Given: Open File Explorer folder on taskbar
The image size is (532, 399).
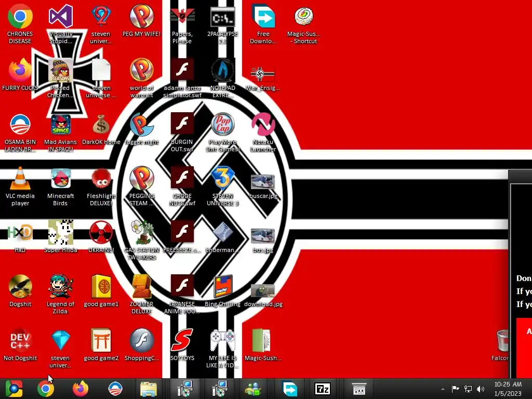Looking at the screenshot, I should tap(149, 389).
